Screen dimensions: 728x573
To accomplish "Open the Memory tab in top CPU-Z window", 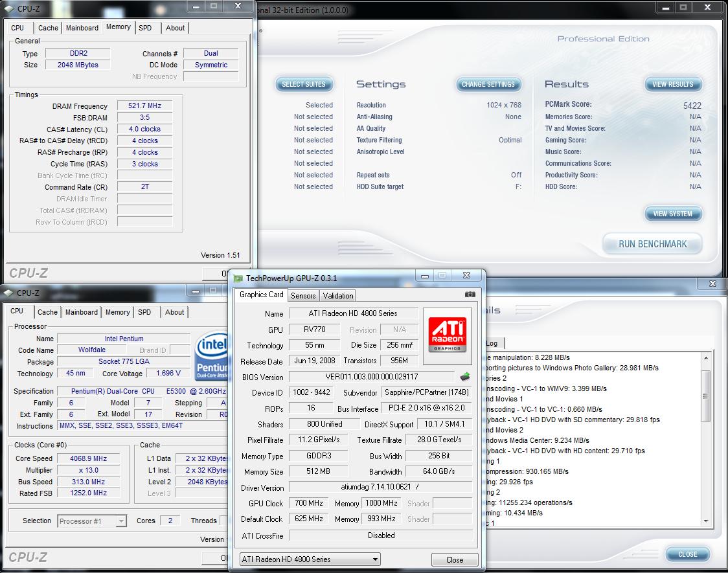I will [119, 27].
